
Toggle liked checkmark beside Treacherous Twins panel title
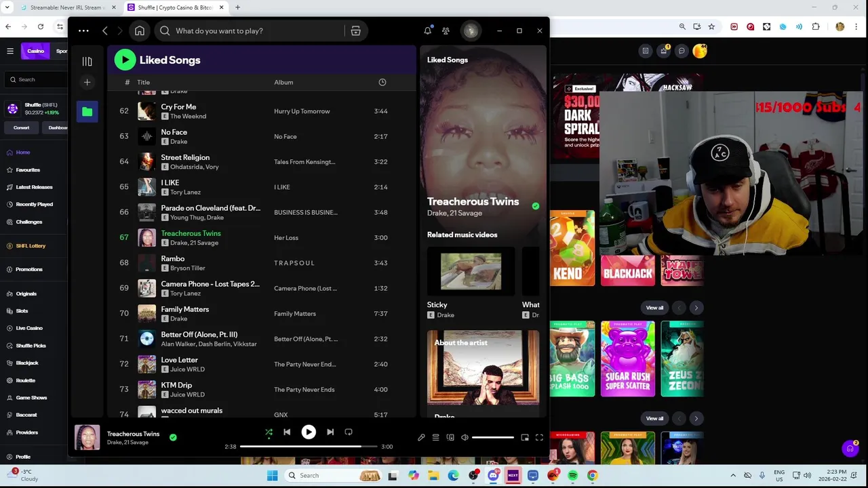(x=536, y=206)
